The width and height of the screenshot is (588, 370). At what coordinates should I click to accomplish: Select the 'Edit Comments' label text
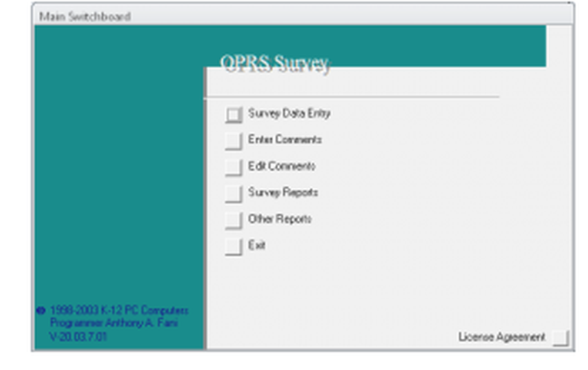click(282, 166)
